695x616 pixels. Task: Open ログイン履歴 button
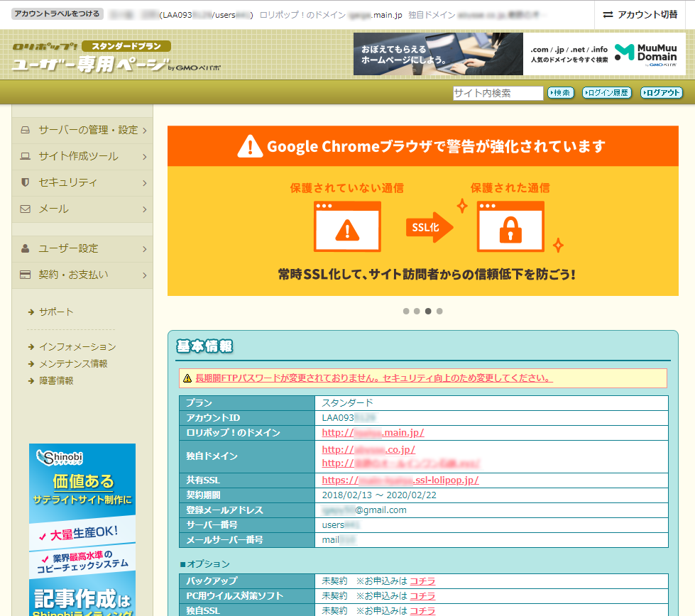[606, 93]
